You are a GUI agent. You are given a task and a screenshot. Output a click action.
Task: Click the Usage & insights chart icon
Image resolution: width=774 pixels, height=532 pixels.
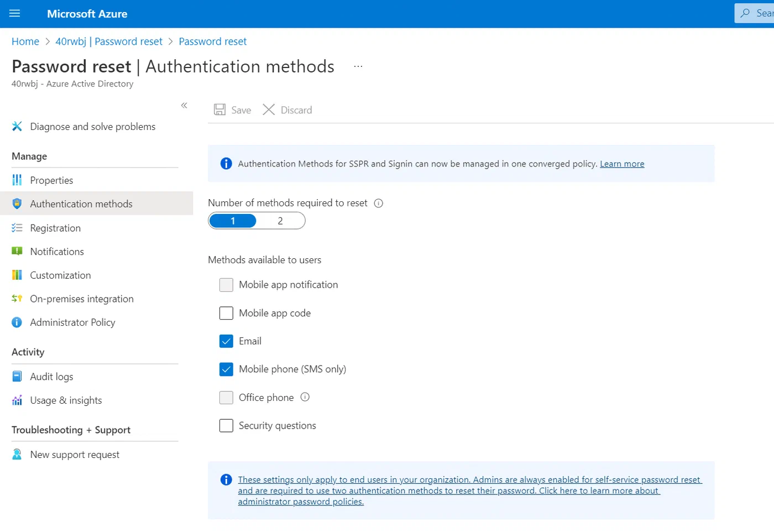(17, 400)
